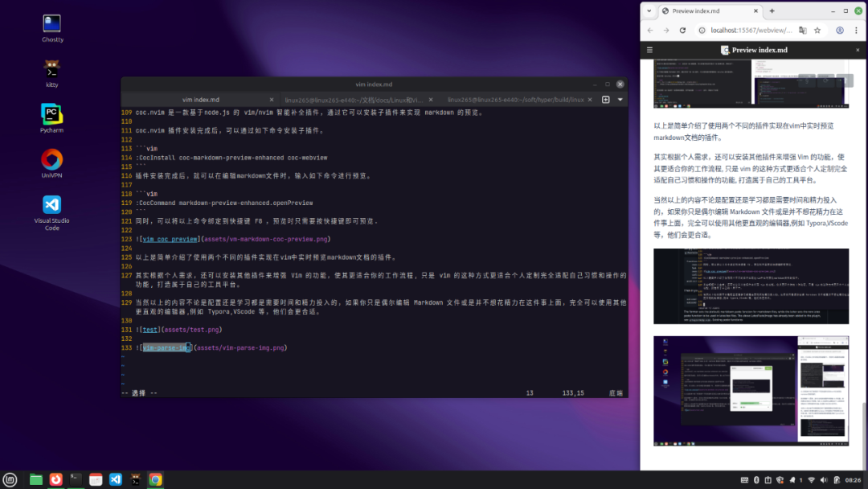The image size is (868, 489).
Task: Click the Preview index.md page heading
Action: pyautogui.click(x=759, y=50)
